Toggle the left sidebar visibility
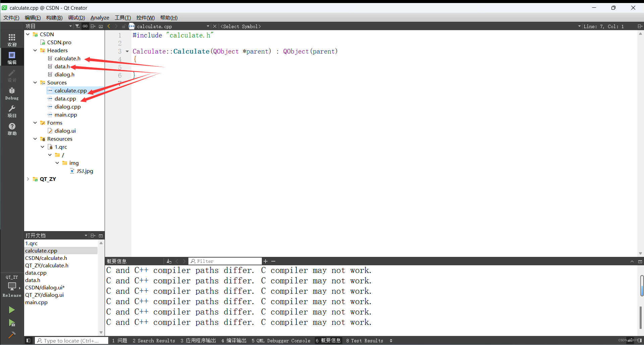The image size is (644, 345). tap(28, 341)
